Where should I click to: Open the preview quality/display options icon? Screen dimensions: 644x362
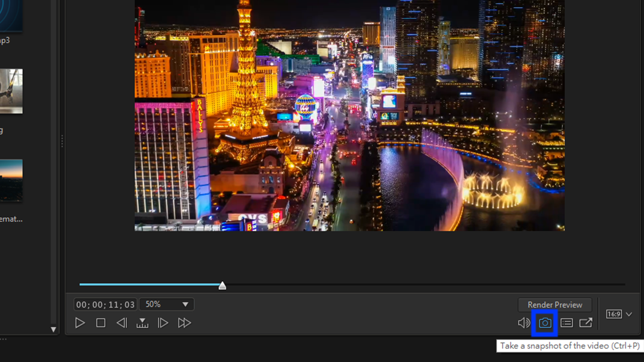click(567, 323)
